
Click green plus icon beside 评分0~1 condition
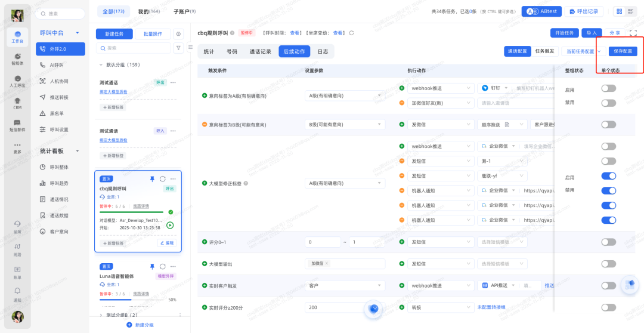point(205,242)
